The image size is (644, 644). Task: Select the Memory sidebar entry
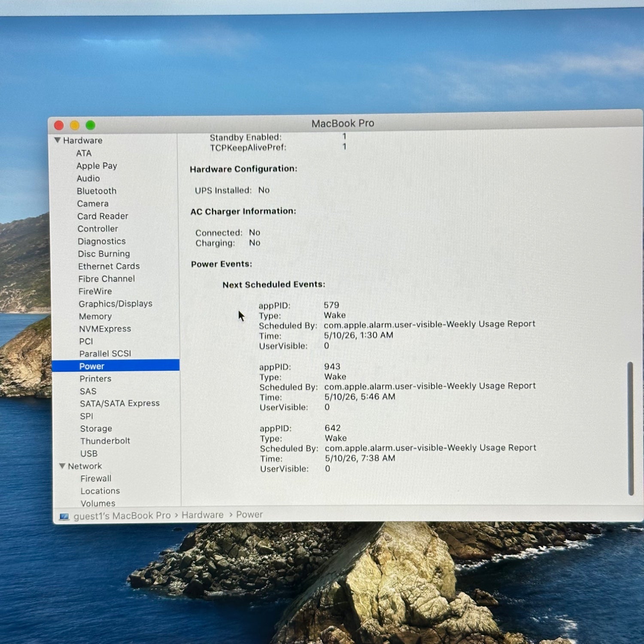[95, 316]
